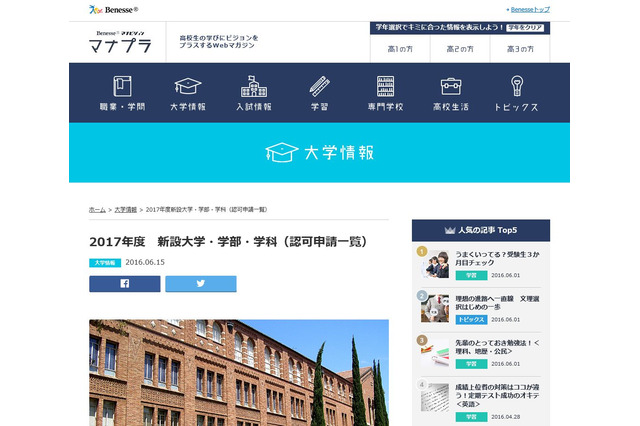
Task: Click graduation cap icon in cyan banner
Action: [x=282, y=152]
